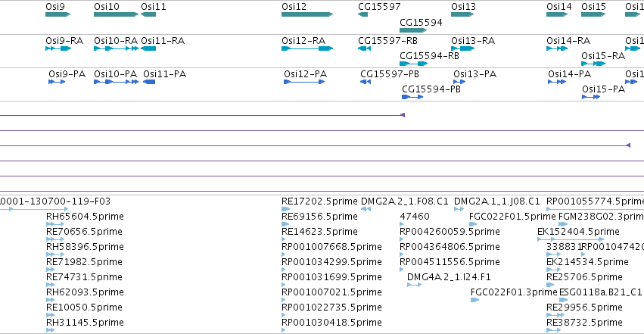The height and width of the screenshot is (334, 644).
Task: Select the DMG2A.2_1.F08.C1 feature label
Action: (405, 201)
